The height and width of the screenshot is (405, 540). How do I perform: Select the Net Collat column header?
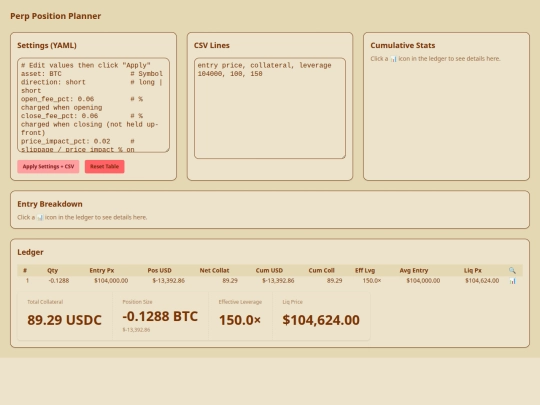tap(214, 270)
